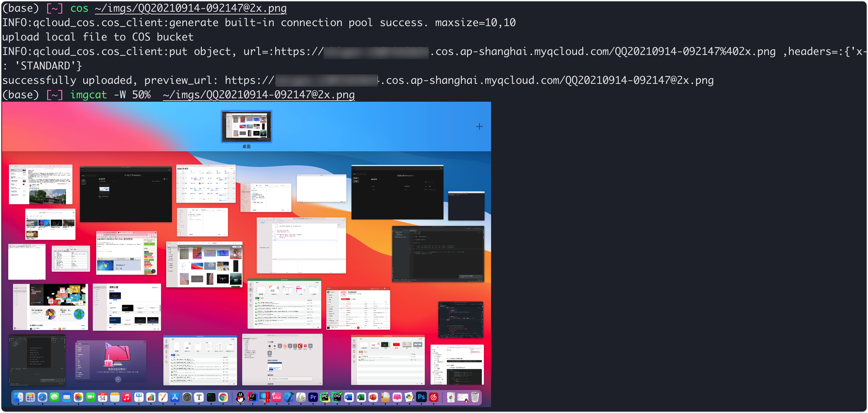This screenshot has width=868, height=413.
Task: Select the Premiere Pro window thumbnail
Action: (x=397, y=192)
